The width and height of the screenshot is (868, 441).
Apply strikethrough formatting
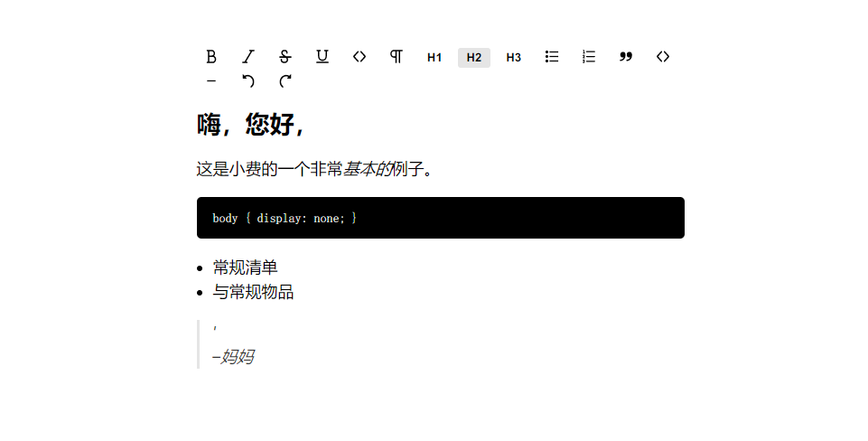point(285,57)
